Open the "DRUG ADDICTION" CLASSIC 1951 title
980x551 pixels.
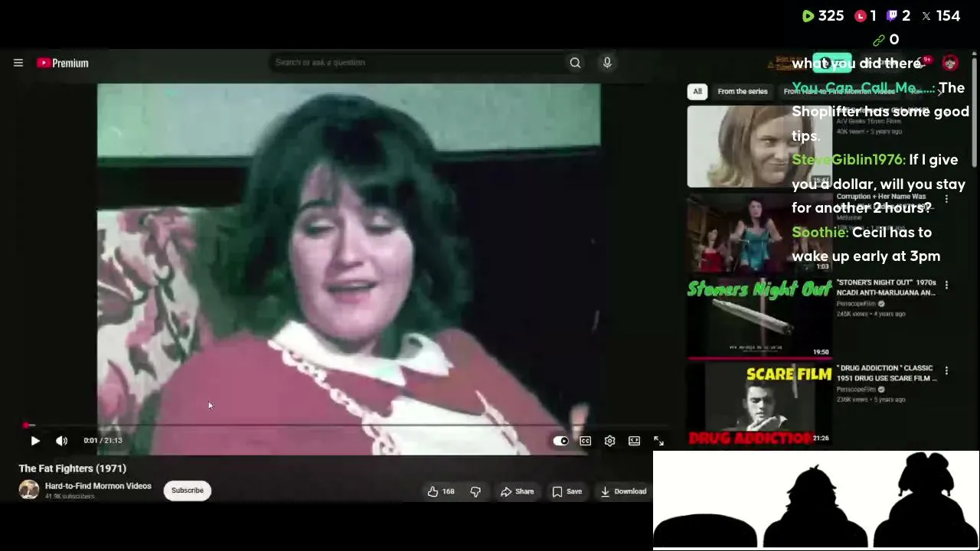(886, 373)
